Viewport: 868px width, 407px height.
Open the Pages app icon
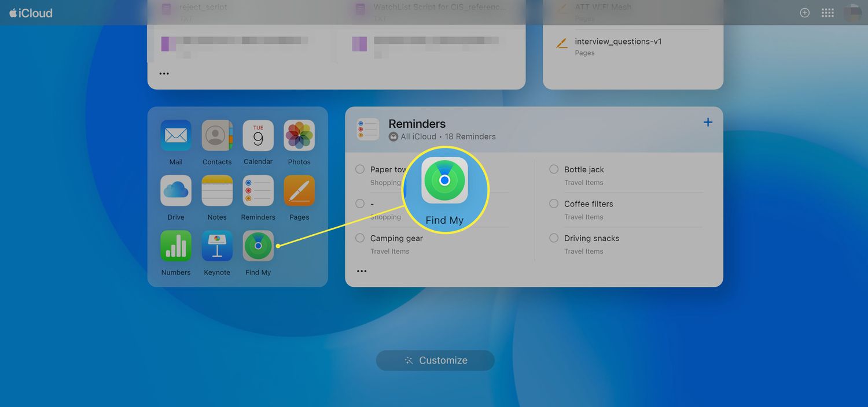pyautogui.click(x=299, y=191)
